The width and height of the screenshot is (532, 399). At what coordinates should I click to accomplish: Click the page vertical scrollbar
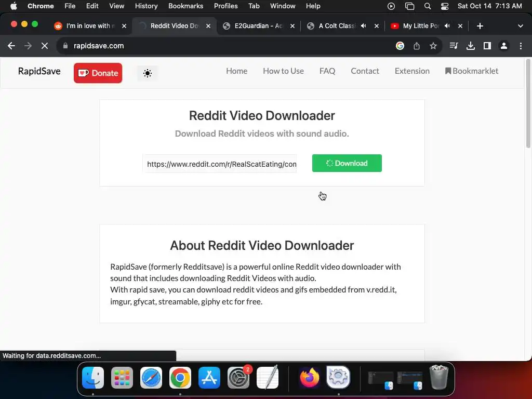tap(528, 103)
